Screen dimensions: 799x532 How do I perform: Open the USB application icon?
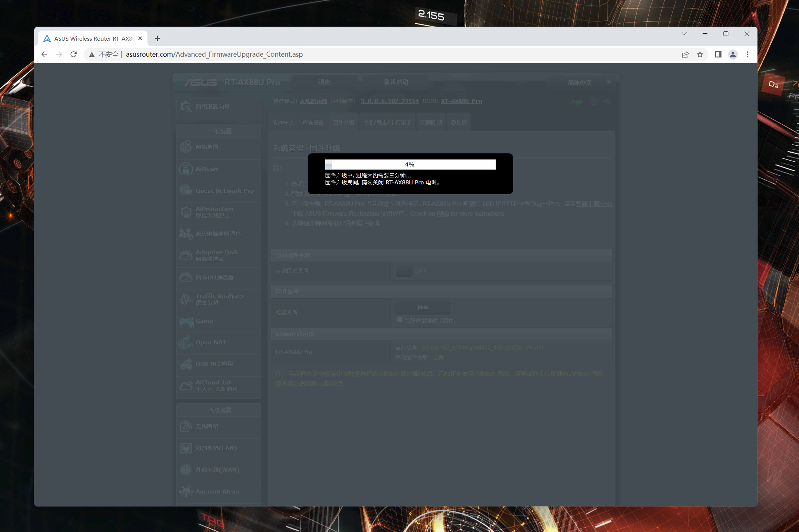coord(186,364)
